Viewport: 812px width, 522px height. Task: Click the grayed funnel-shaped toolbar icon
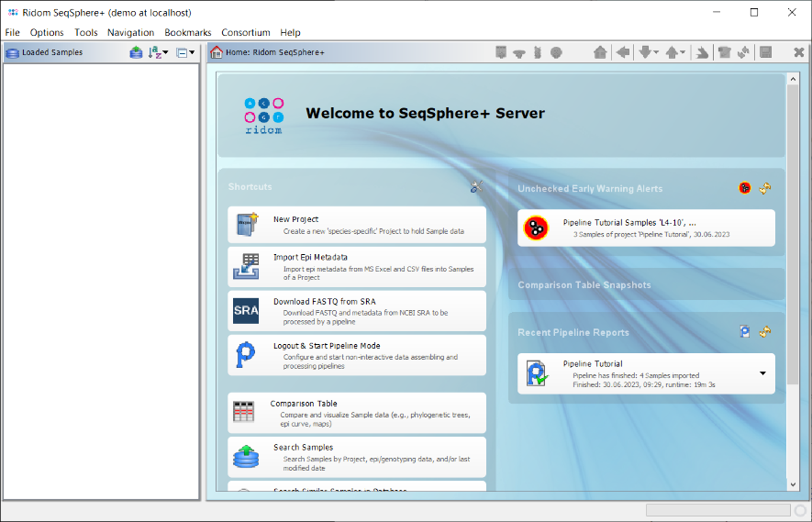point(519,53)
